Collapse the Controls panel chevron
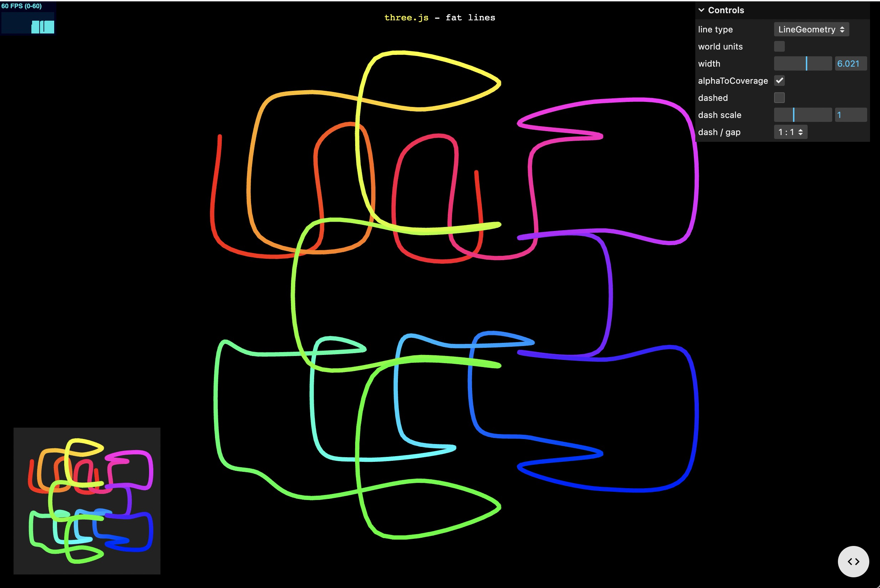Image resolution: width=880 pixels, height=588 pixels. [x=701, y=10]
